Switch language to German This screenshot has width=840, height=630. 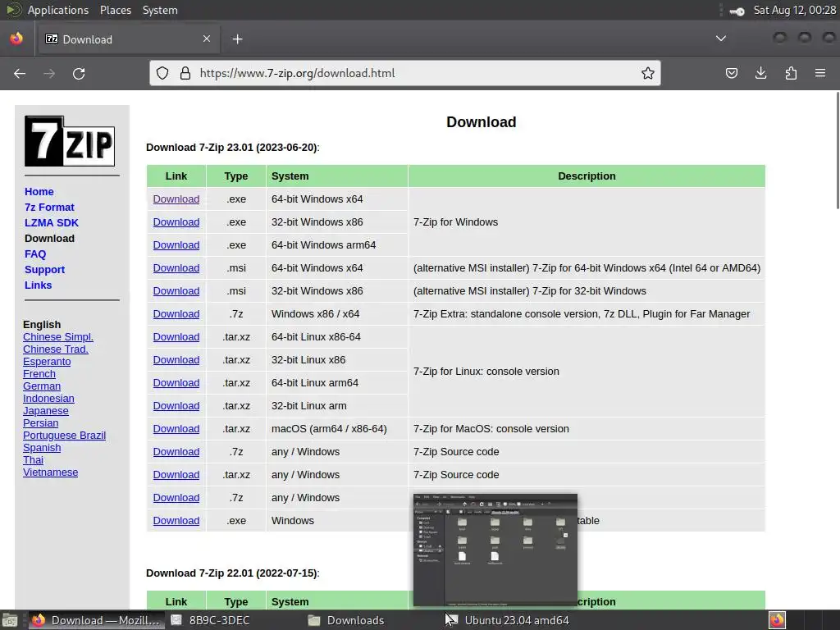(42, 386)
